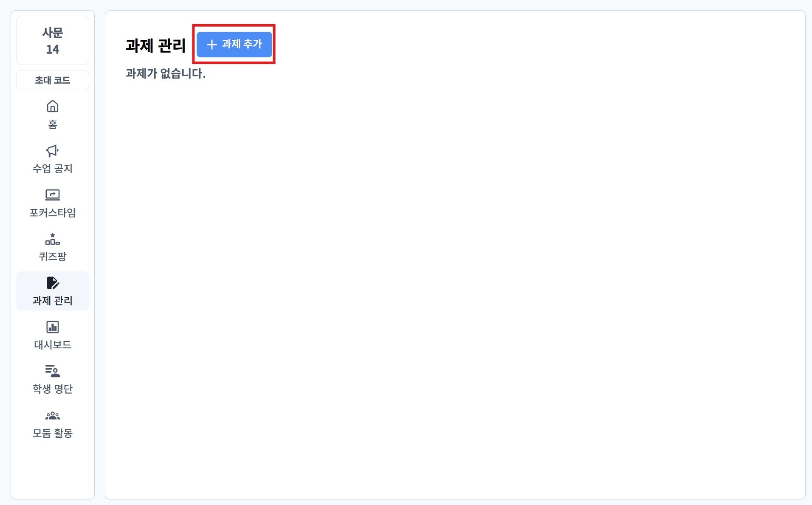This screenshot has height=505, width=812.
Task: Add a new assignment with 과제 추가
Action: point(234,44)
